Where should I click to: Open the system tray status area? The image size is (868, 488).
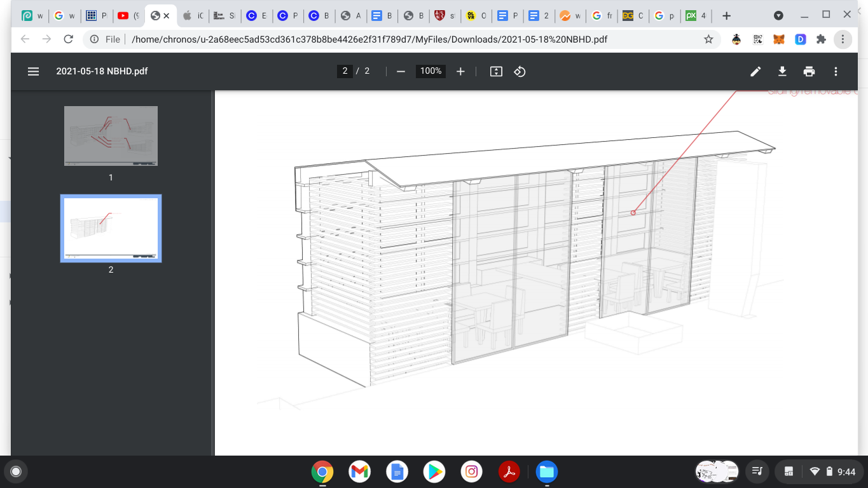click(820, 471)
